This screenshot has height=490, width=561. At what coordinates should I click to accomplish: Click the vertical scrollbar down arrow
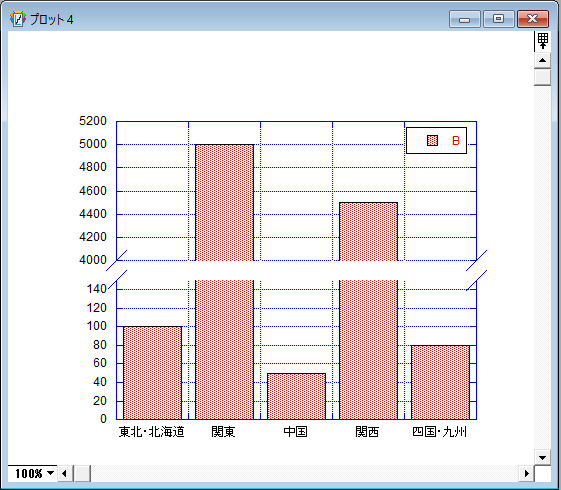tap(542, 457)
